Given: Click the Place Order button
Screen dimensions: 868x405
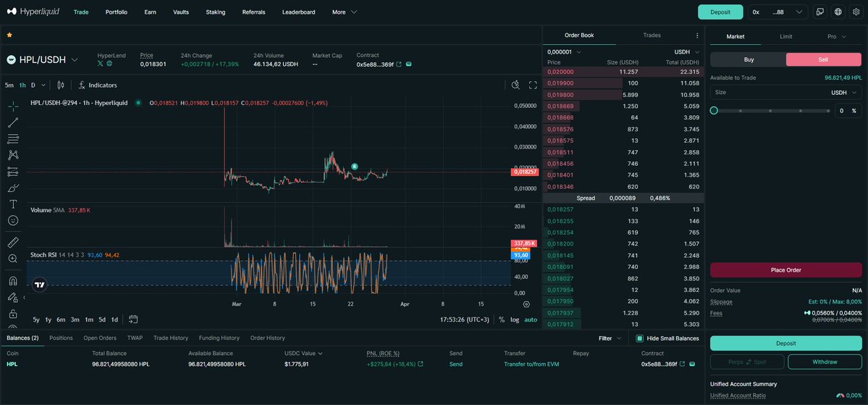Looking at the screenshot, I should click(x=785, y=270).
